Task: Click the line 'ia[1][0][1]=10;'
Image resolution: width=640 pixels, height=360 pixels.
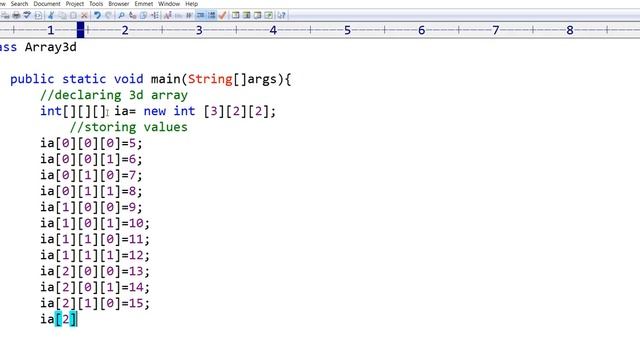Action: (95, 223)
